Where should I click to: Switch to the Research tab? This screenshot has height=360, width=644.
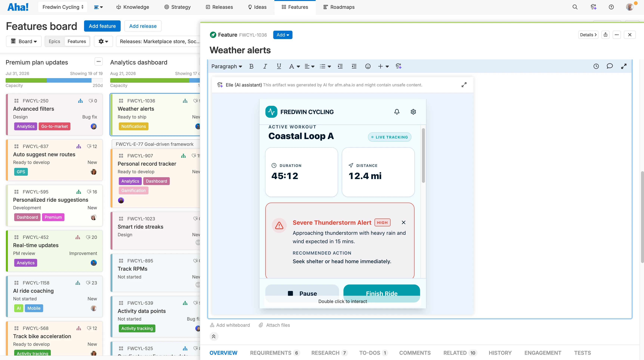pyautogui.click(x=329, y=353)
